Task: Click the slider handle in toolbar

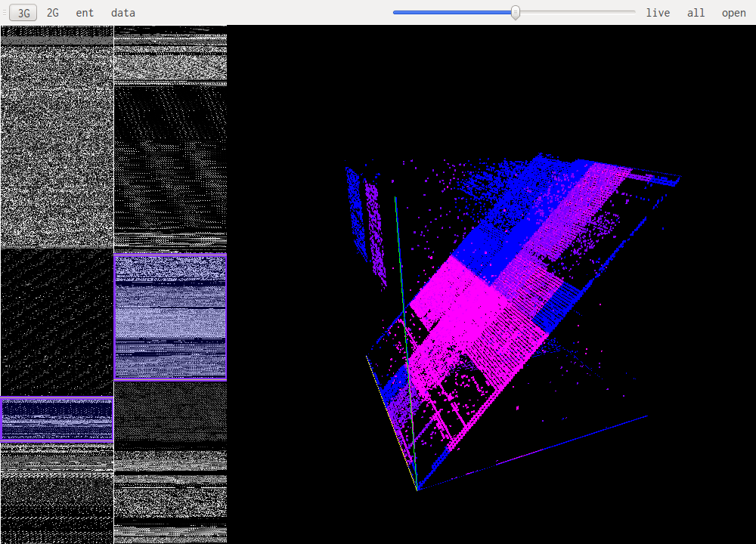Action: pos(516,13)
